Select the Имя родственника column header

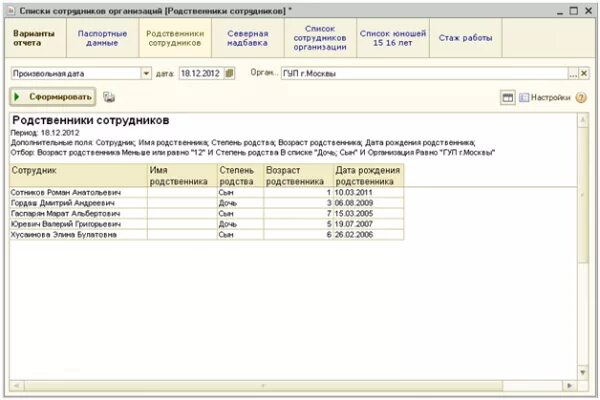(x=183, y=175)
